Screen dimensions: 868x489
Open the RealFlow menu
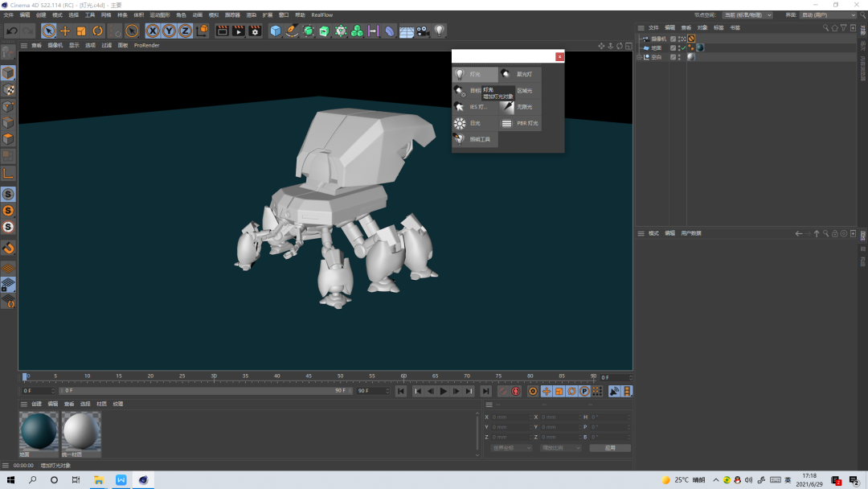322,15
